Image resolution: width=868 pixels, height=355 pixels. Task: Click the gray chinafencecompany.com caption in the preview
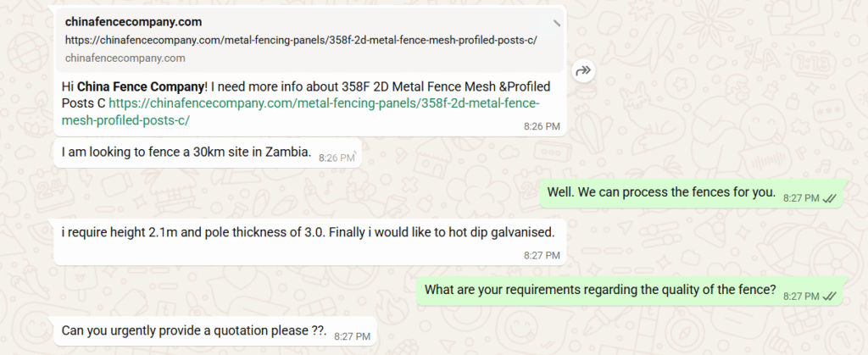pyautogui.click(x=125, y=58)
